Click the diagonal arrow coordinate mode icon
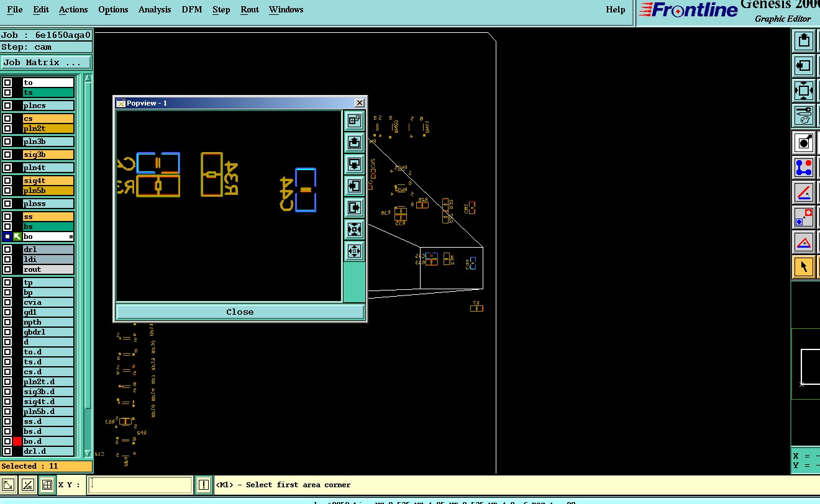 pyautogui.click(x=8, y=485)
